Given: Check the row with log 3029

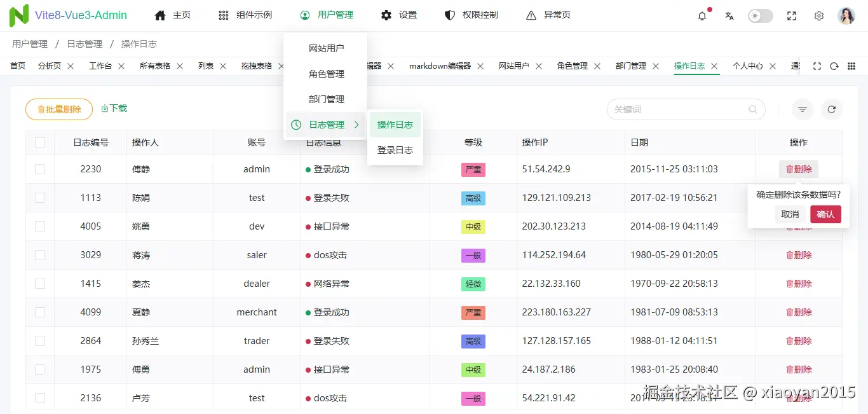Looking at the screenshot, I should 40,255.
